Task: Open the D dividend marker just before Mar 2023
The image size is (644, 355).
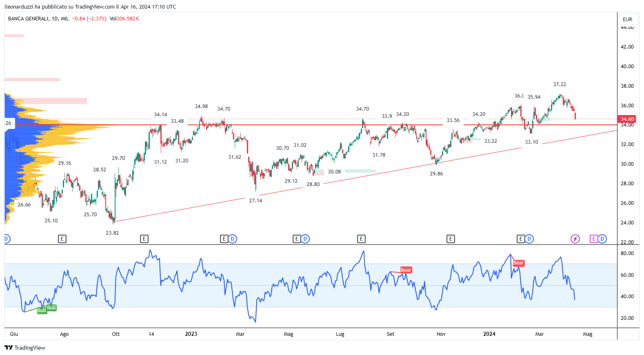Action: pyautogui.click(x=233, y=239)
